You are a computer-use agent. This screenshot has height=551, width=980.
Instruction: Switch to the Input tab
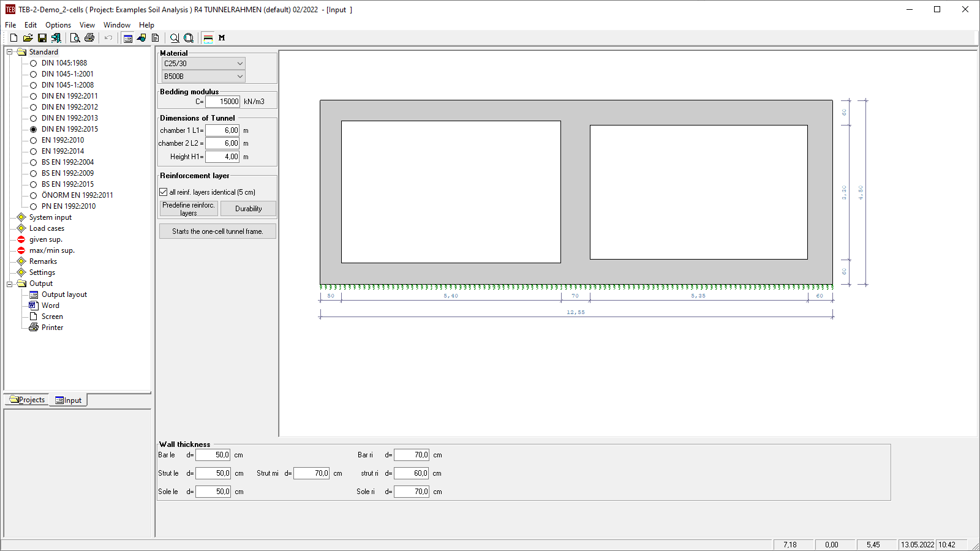(x=68, y=400)
